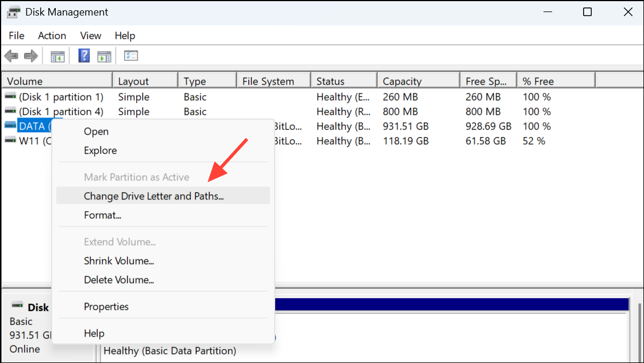Click Explore in the context menu
This screenshot has width=644, height=363.
[x=101, y=150]
